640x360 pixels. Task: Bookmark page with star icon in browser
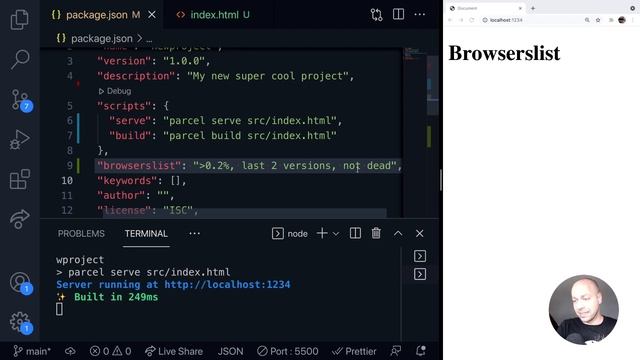(598, 20)
